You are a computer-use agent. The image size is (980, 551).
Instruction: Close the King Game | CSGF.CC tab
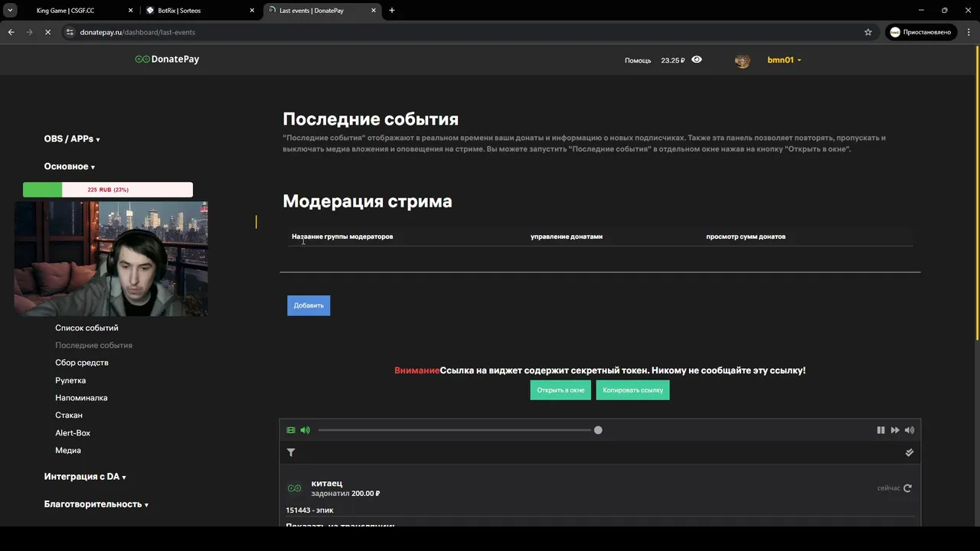point(131,11)
